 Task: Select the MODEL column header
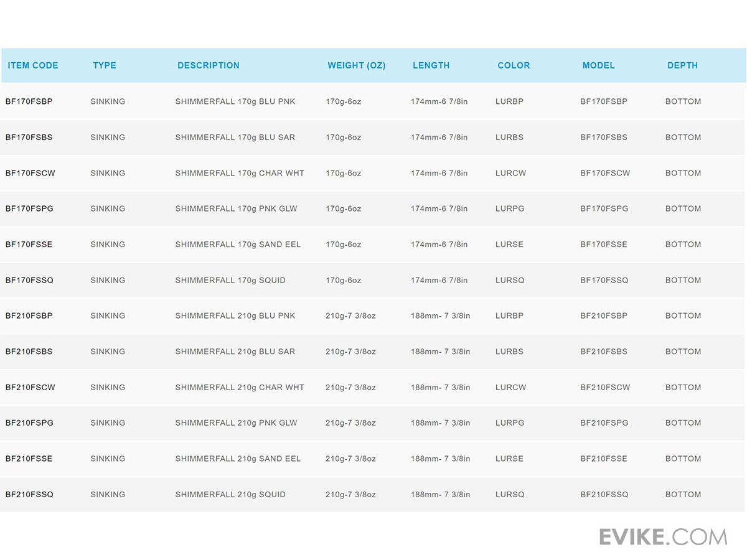pyautogui.click(x=598, y=65)
